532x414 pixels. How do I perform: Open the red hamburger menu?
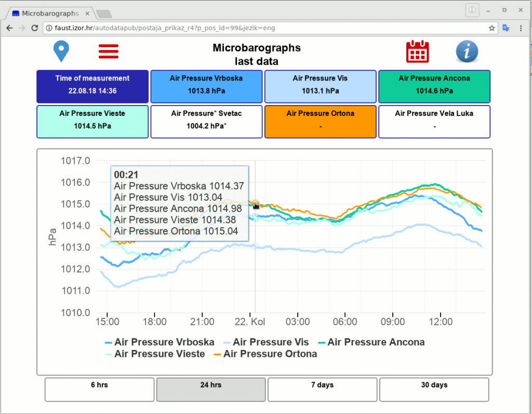pyautogui.click(x=109, y=51)
